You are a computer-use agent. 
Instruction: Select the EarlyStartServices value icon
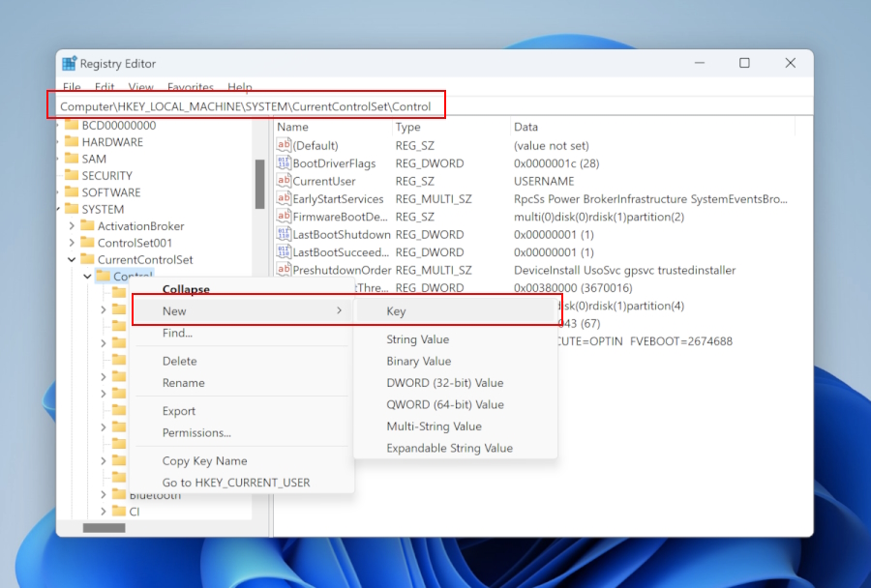[x=284, y=199]
